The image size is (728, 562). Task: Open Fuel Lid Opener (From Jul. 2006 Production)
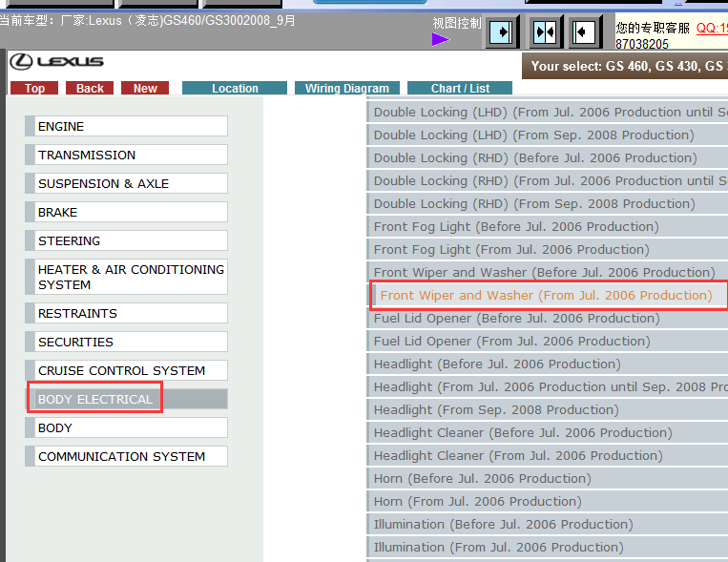pyautogui.click(x=548, y=342)
